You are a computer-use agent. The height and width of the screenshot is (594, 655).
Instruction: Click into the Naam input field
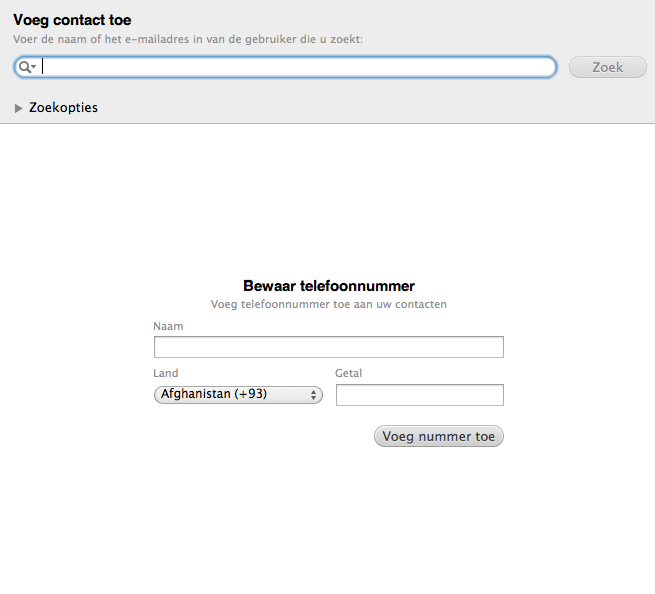pos(328,347)
